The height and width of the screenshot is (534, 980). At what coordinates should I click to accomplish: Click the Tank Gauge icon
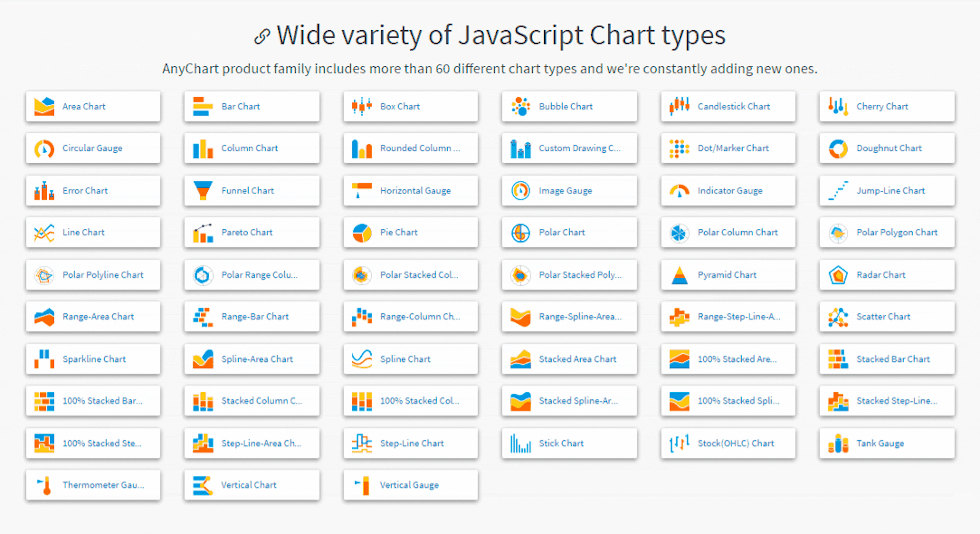pyautogui.click(x=838, y=443)
